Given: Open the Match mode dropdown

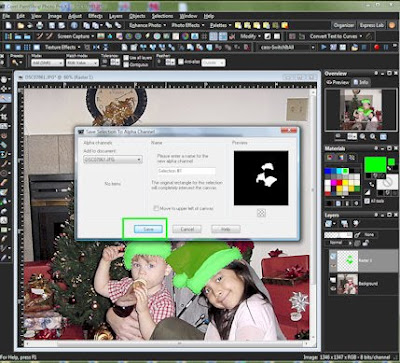Looking at the screenshot, I should (x=82, y=63).
